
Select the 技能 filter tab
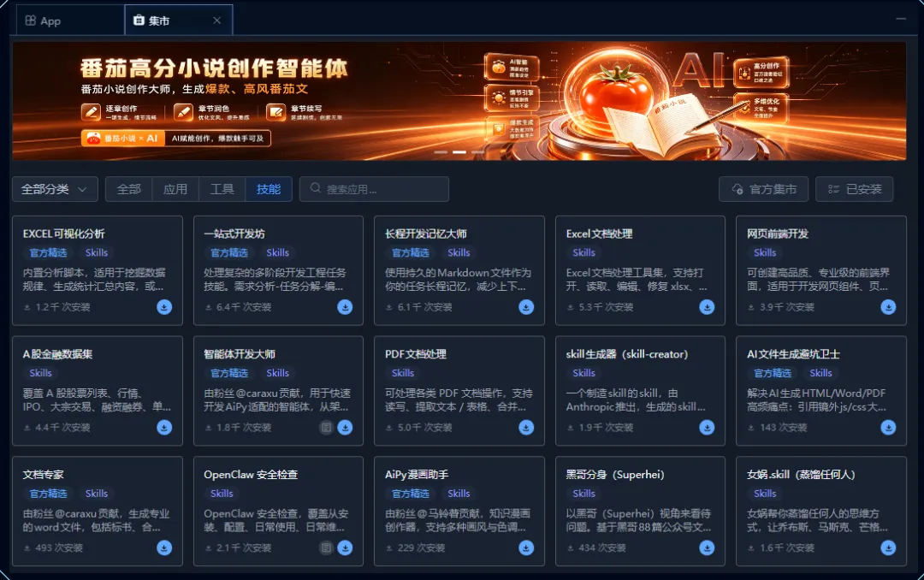[269, 189]
